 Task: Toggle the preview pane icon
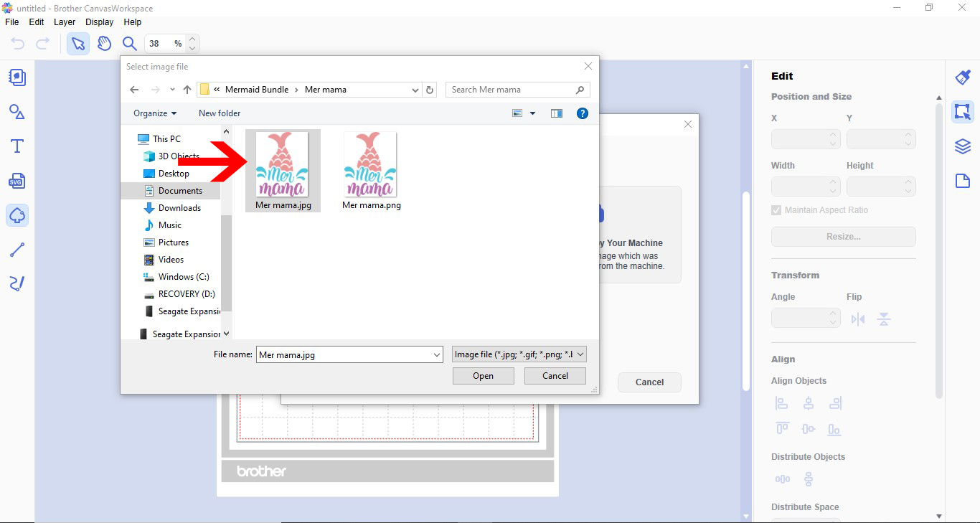pyautogui.click(x=557, y=113)
